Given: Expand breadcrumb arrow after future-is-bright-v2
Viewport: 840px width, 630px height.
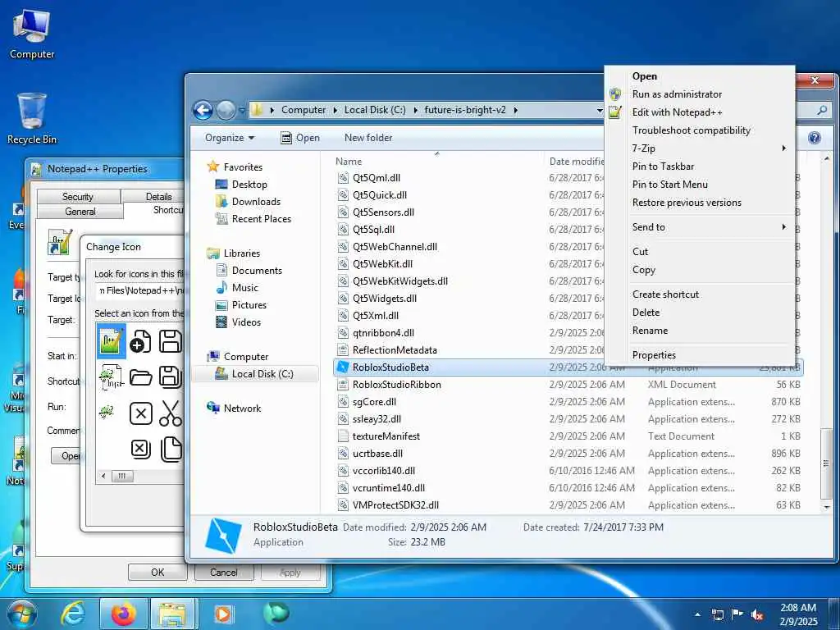Looking at the screenshot, I should [x=515, y=110].
